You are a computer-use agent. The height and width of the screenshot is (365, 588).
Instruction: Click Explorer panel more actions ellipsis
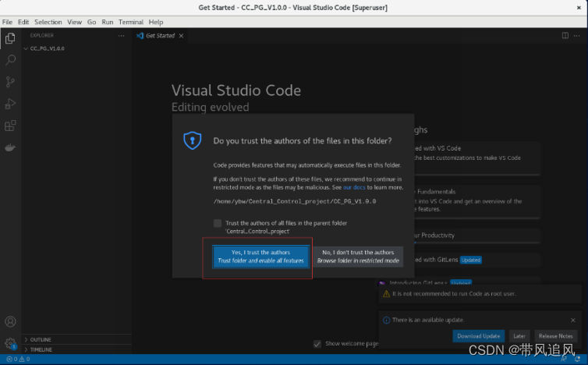[121, 36]
